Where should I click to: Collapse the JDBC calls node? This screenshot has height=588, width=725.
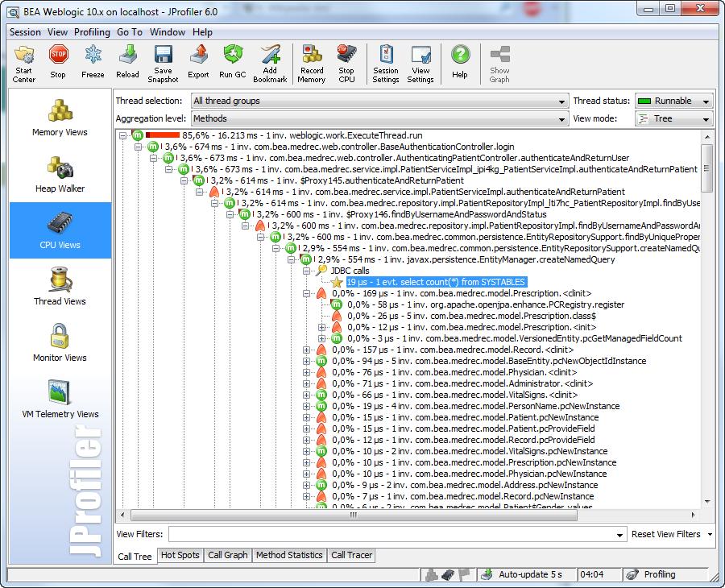pyautogui.click(x=306, y=271)
